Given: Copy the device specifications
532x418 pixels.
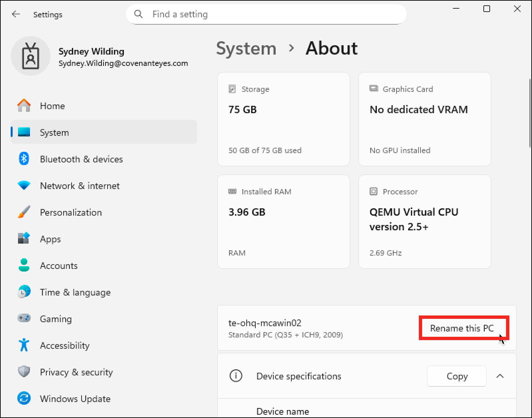Looking at the screenshot, I should (x=456, y=376).
